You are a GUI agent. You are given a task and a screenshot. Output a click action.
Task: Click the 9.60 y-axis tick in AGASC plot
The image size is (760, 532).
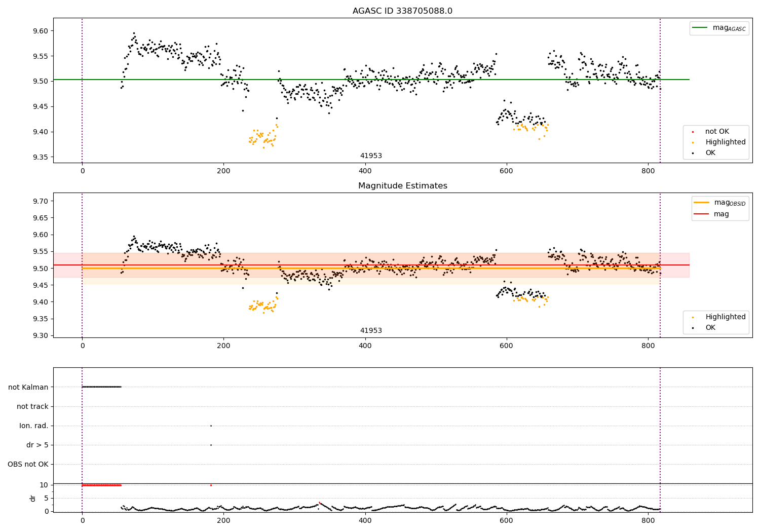click(40, 31)
